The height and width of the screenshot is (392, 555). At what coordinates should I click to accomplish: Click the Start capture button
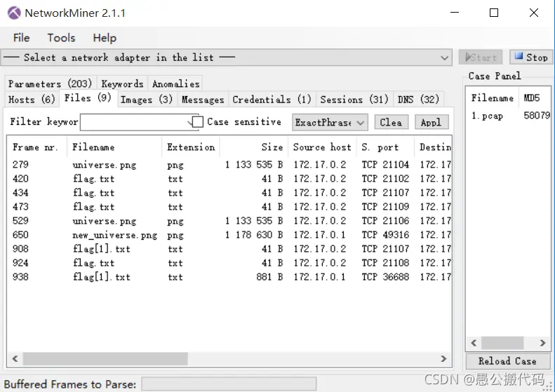coord(481,58)
